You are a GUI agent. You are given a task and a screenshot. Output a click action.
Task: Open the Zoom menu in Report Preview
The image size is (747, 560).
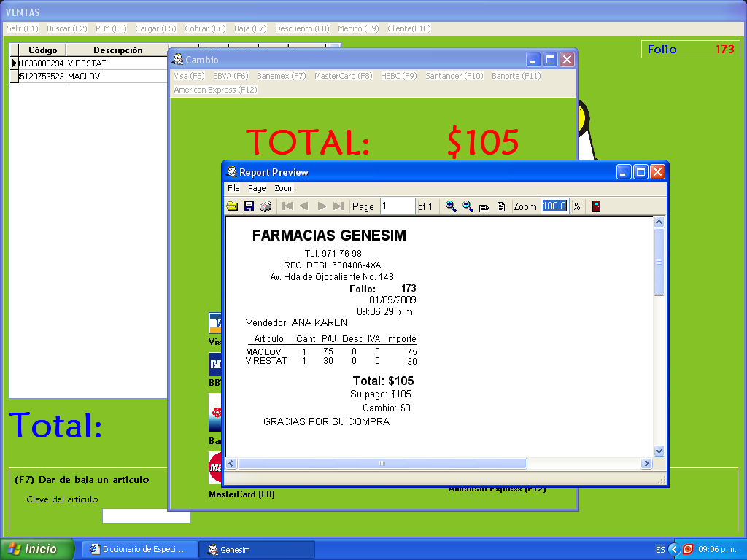coord(284,188)
